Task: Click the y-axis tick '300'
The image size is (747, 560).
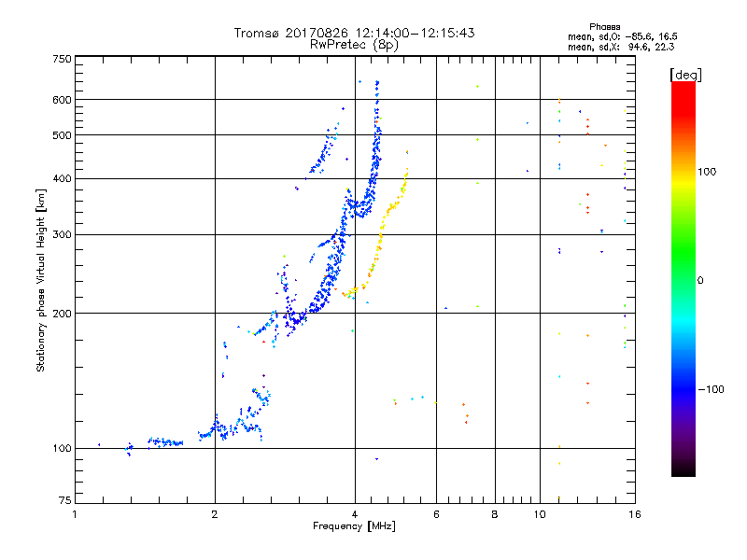Action: point(62,235)
